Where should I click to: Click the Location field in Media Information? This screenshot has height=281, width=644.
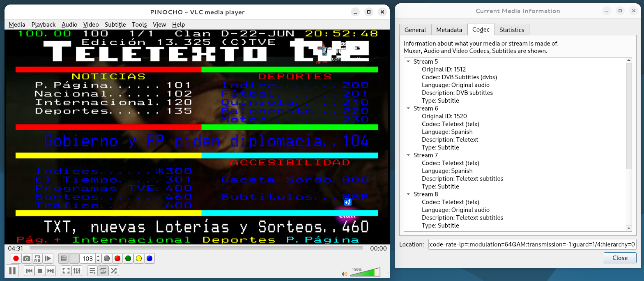tap(532, 244)
